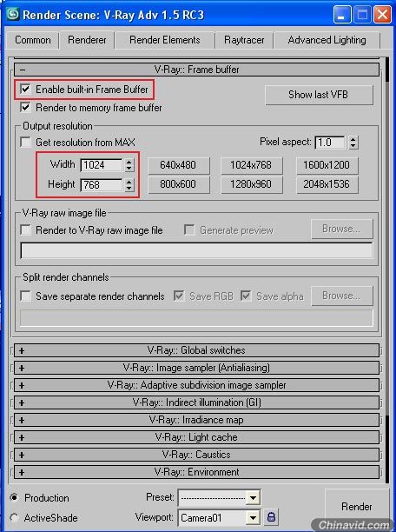396x532 pixels.
Task: Click the 3ds Max icon in the title bar
Action: point(12,14)
